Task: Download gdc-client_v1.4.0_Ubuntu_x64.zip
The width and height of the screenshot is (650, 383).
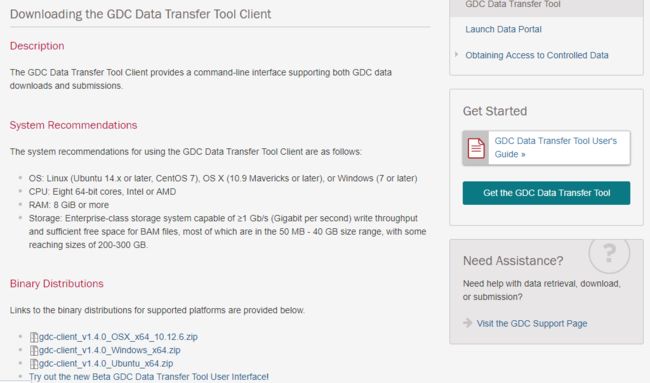Action: point(106,364)
